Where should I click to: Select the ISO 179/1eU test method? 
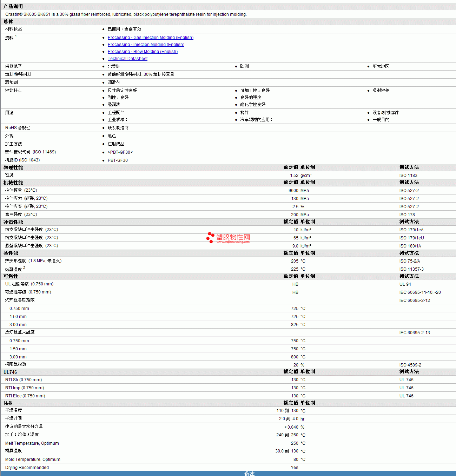tap(412, 238)
